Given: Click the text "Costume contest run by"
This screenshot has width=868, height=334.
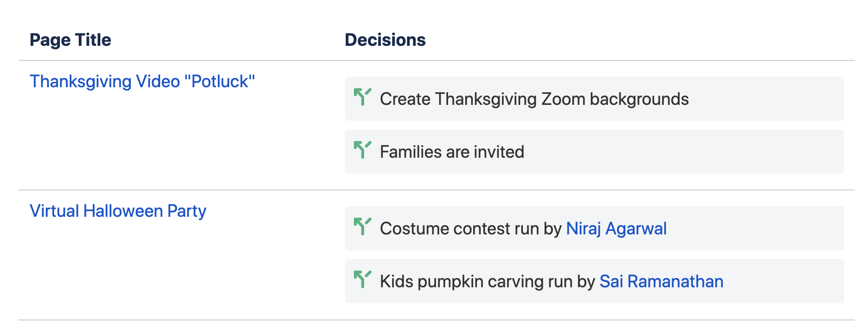Looking at the screenshot, I should [471, 229].
